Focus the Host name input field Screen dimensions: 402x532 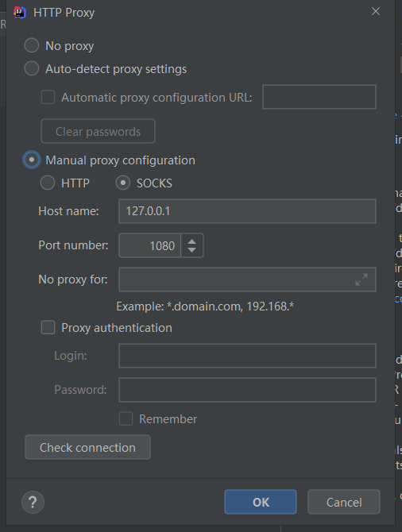(247, 211)
